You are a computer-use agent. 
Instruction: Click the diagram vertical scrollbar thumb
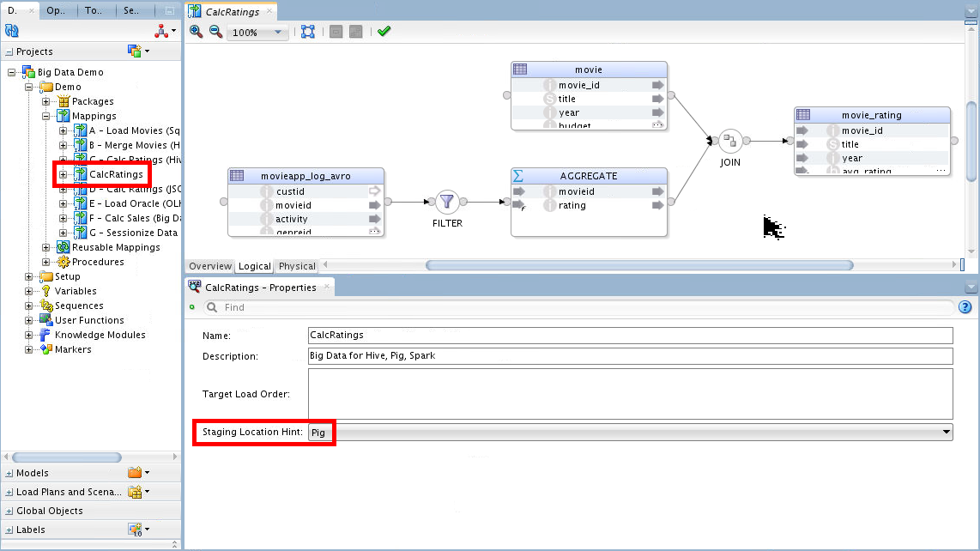click(971, 141)
